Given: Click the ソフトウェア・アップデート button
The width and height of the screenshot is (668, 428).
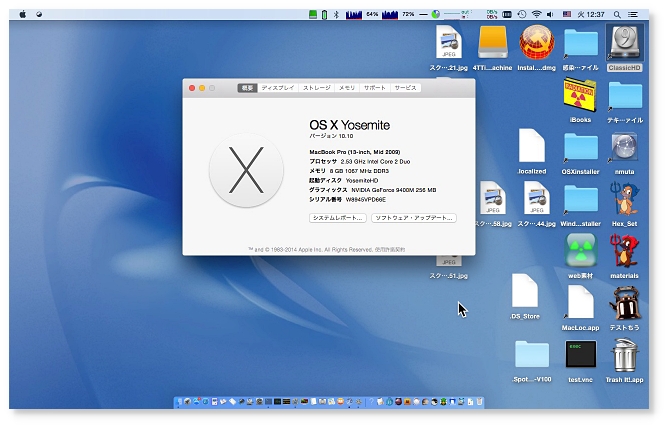Looking at the screenshot, I should tap(413, 217).
